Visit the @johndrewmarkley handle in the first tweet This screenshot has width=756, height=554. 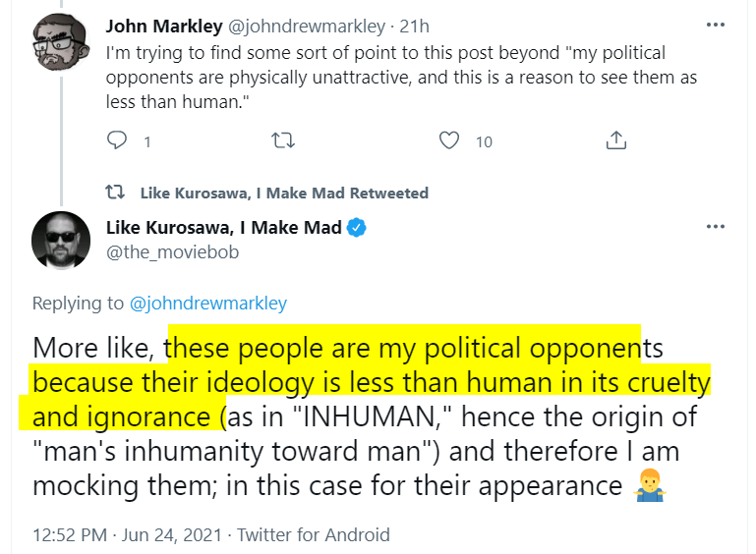[x=306, y=26]
